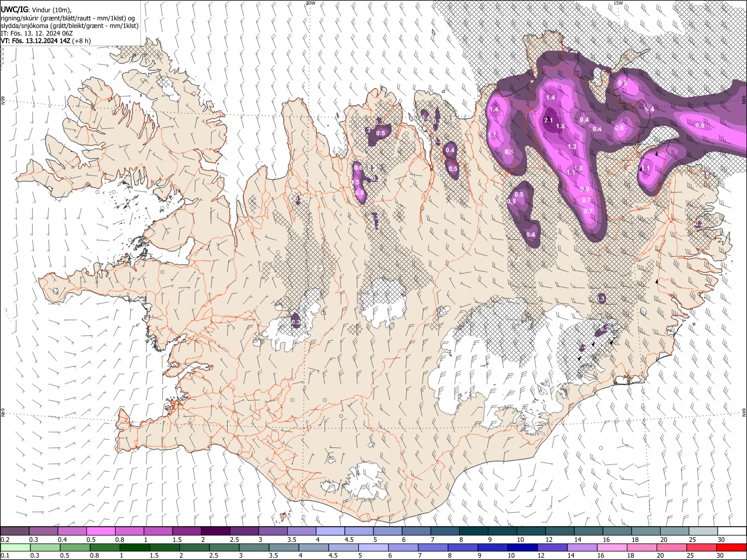Viewport: 747px width, 560px height.
Task: Click the '64N' latitude label on right edge
Action: coord(744,412)
